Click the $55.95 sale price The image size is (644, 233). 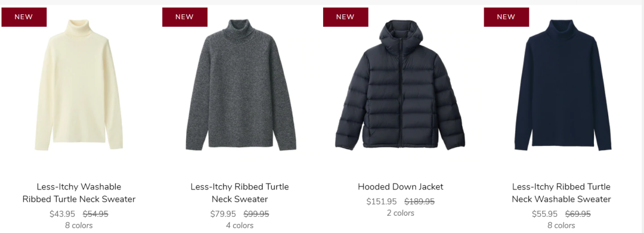point(544,214)
